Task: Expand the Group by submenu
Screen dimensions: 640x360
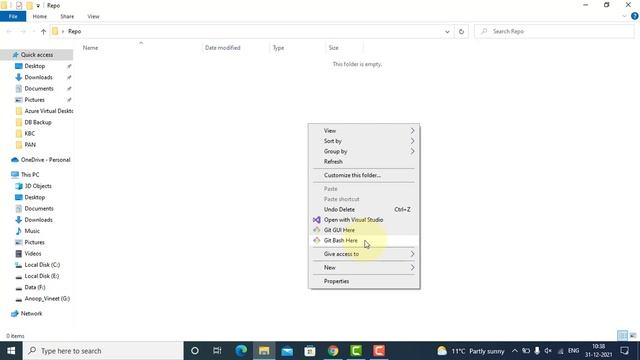Action: [x=364, y=151]
